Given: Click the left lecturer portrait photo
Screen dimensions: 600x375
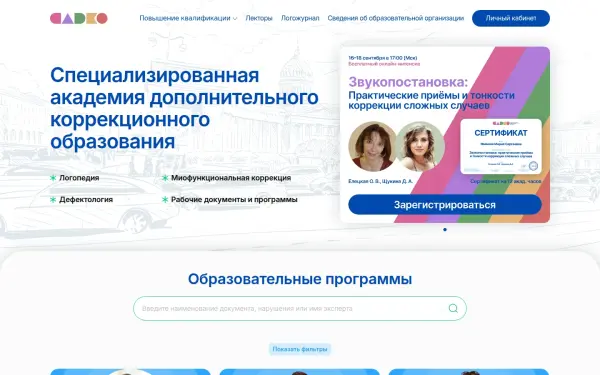Looking at the screenshot, I should point(373,146).
